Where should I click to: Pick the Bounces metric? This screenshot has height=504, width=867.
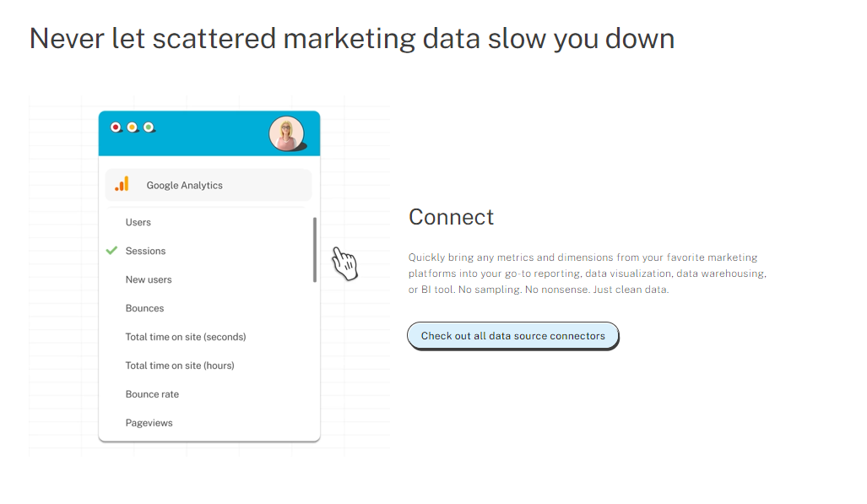coord(145,309)
